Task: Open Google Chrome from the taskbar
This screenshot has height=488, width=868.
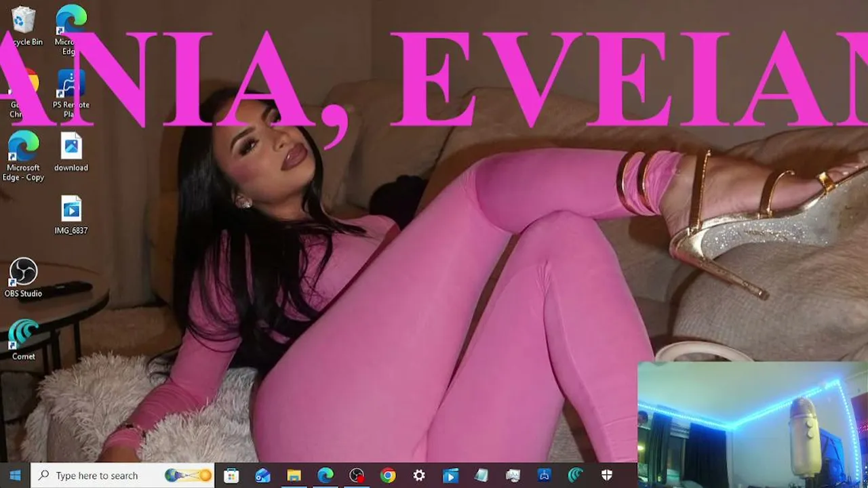Action: pyautogui.click(x=388, y=475)
